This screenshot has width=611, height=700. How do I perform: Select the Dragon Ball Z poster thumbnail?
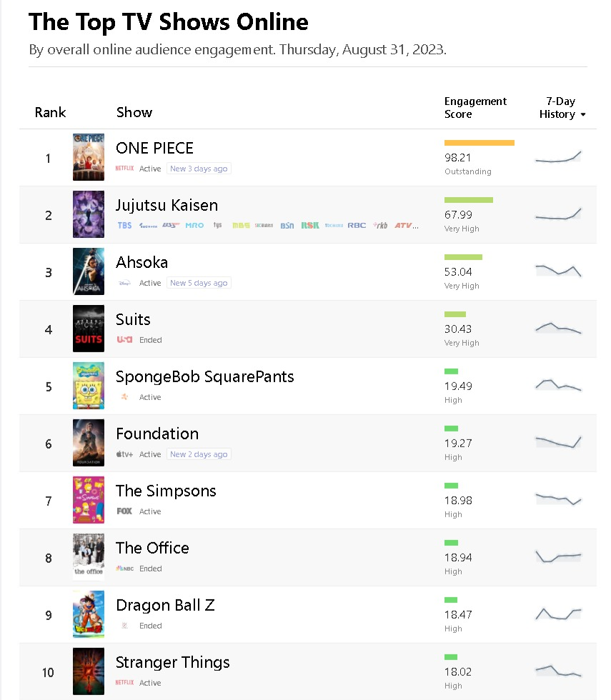point(89,614)
